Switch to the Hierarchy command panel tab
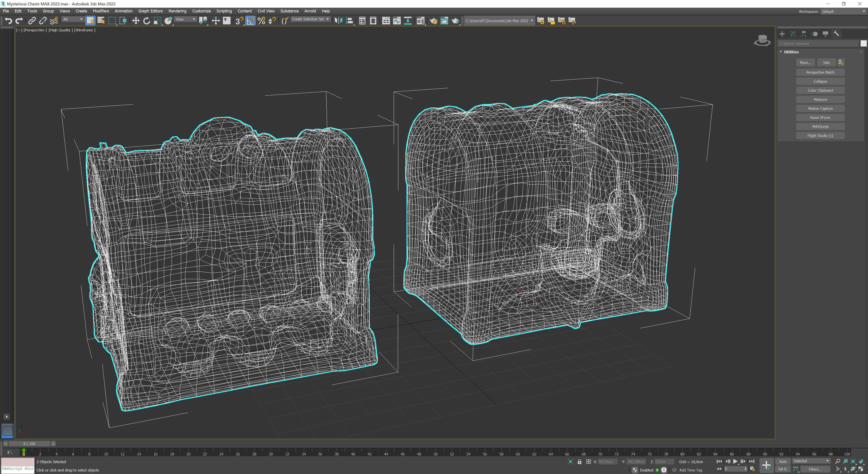Screen dimensions: 868x474 [x=804, y=34]
